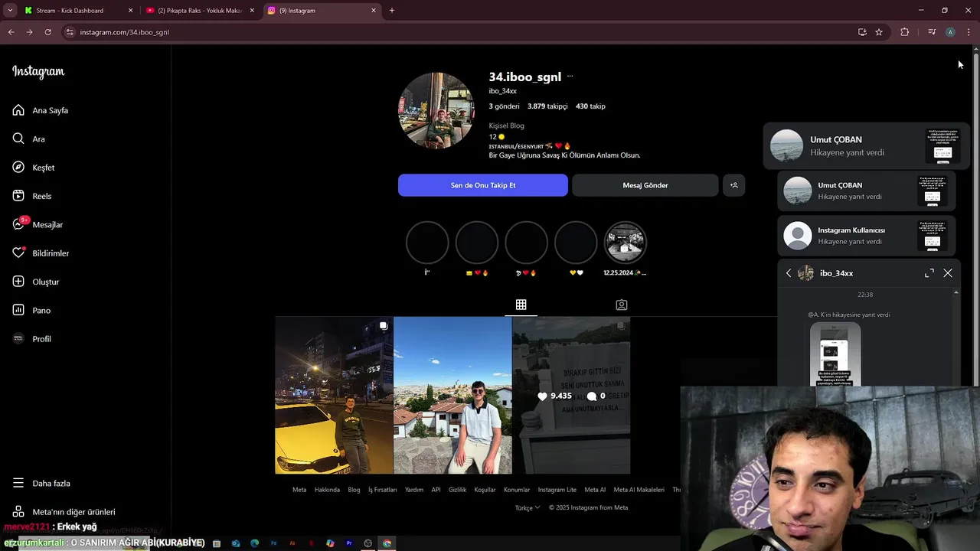Open Photoshop from the taskbar

273,543
